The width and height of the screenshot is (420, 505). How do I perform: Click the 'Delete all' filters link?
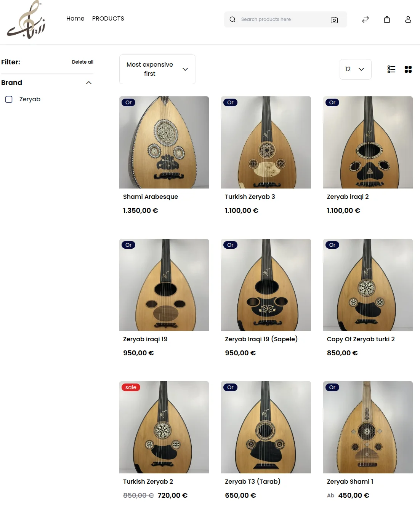(x=82, y=62)
